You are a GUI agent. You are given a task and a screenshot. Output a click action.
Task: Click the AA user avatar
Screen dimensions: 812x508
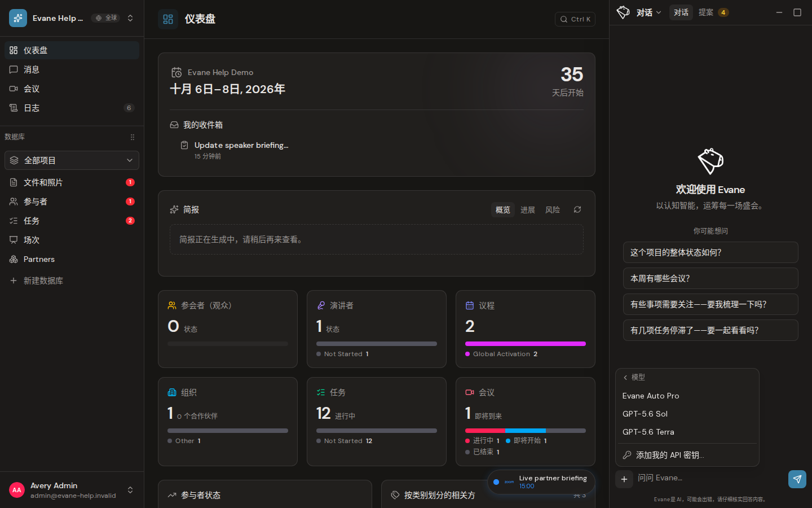coord(17,490)
